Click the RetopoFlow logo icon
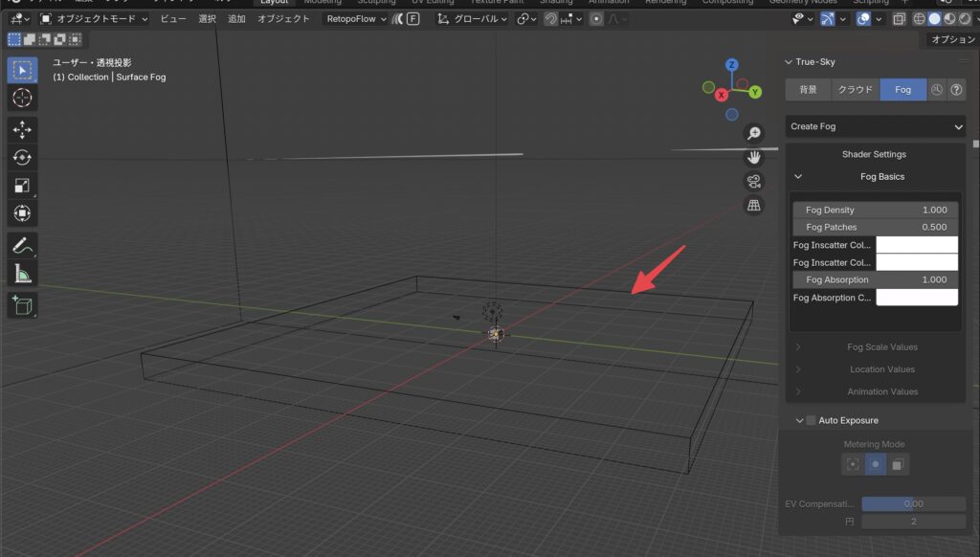The image size is (980, 557). [397, 19]
